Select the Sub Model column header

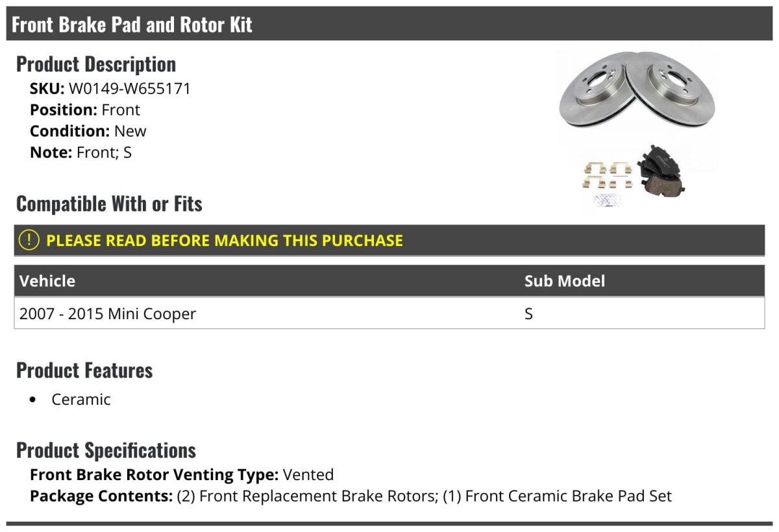[x=564, y=281]
